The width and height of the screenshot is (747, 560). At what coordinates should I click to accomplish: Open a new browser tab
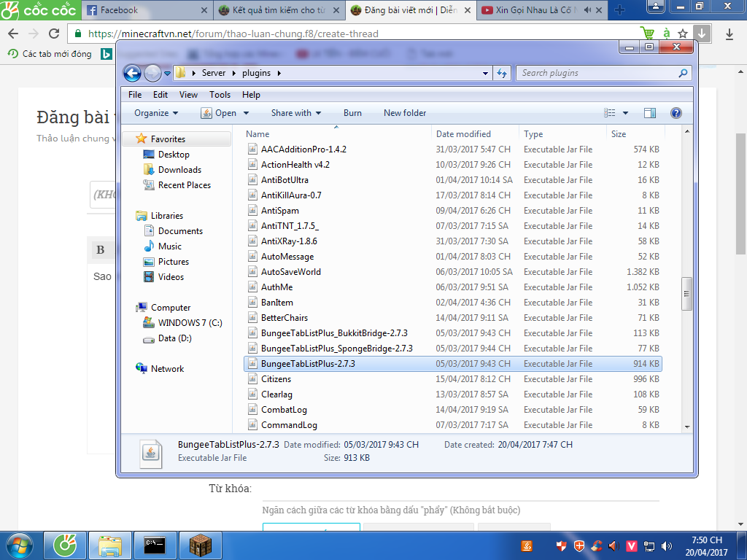619,10
